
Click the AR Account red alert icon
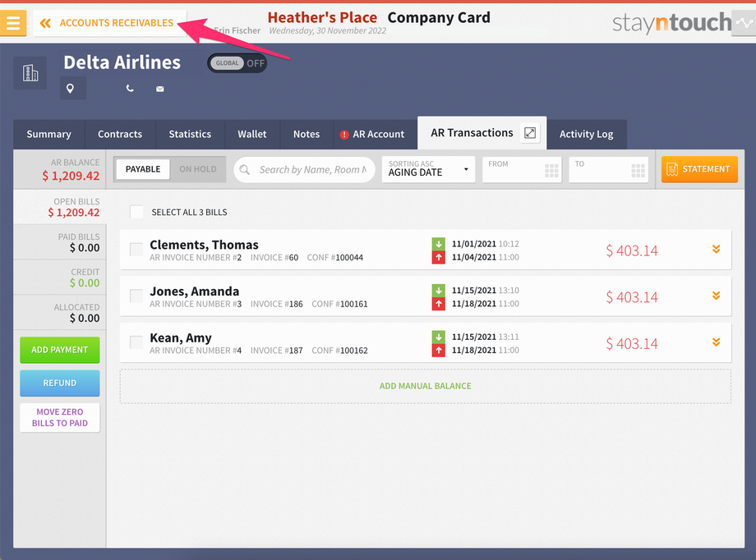(343, 135)
